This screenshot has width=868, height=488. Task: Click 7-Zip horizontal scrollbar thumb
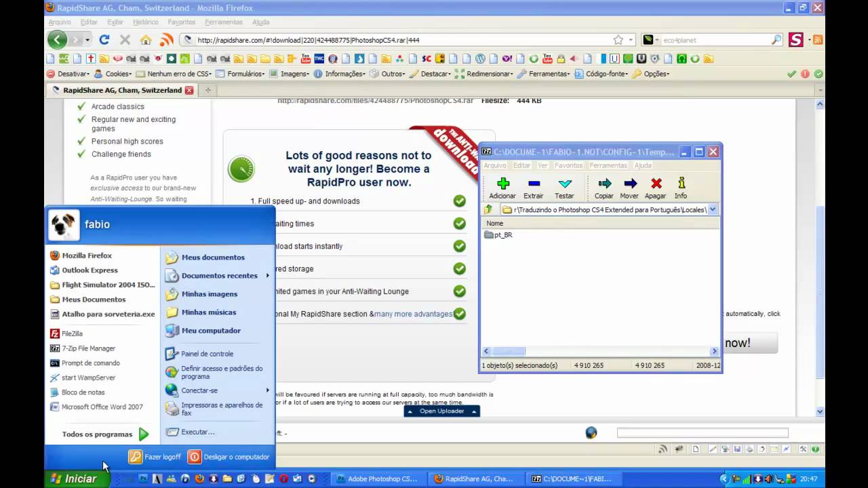509,351
